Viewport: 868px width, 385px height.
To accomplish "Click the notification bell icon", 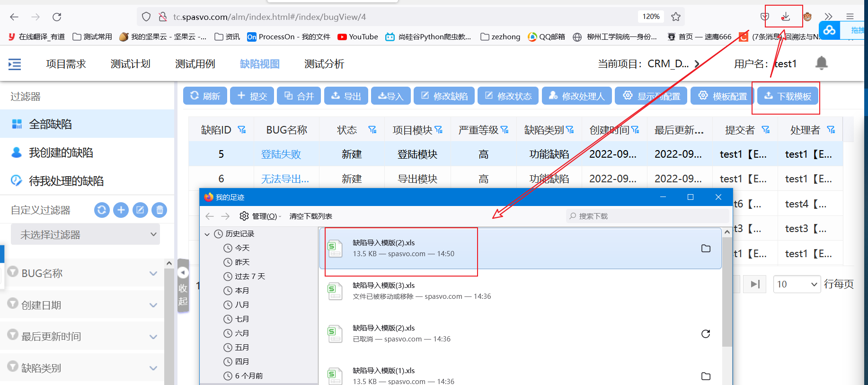I will [821, 63].
